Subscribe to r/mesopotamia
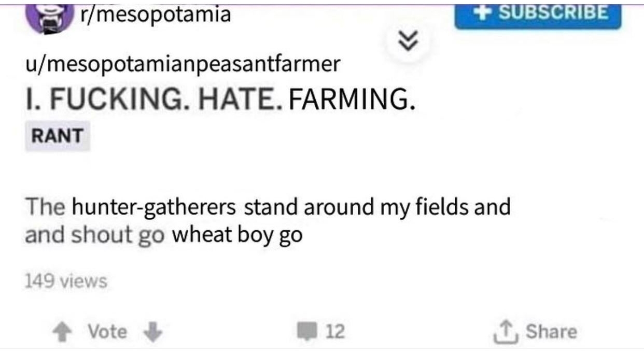The image size is (644, 353). (x=537, y=15)
